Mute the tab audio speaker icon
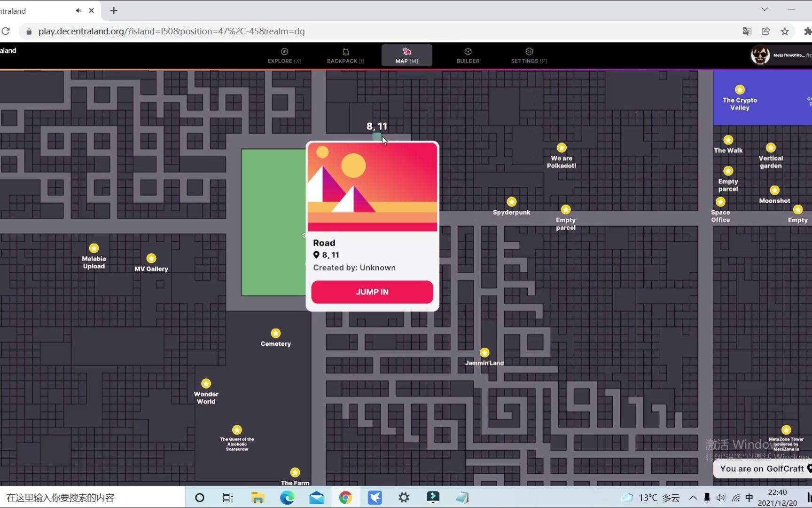This screenshot has height=508, width=812. [x=78, y=10]
